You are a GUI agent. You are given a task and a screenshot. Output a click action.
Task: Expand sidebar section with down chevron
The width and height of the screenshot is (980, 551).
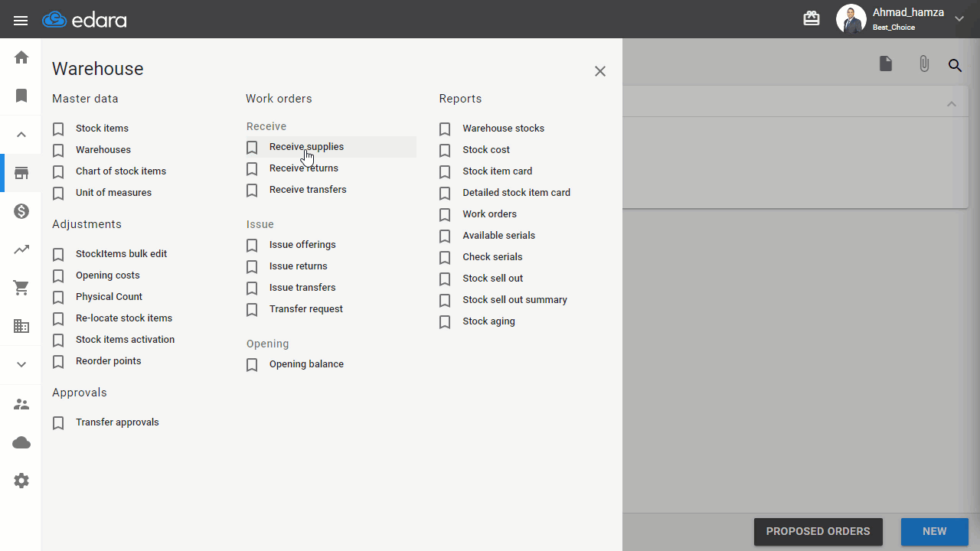(21, 364)
